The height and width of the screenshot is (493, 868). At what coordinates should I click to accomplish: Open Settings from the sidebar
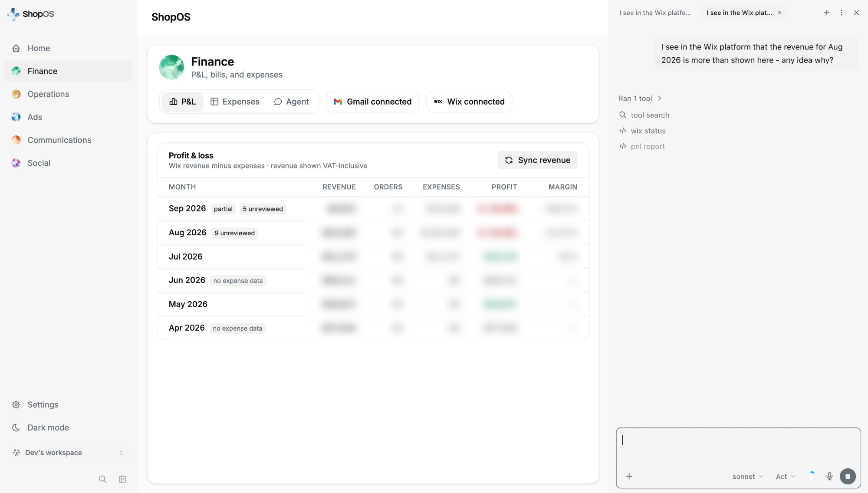(69, 404)
